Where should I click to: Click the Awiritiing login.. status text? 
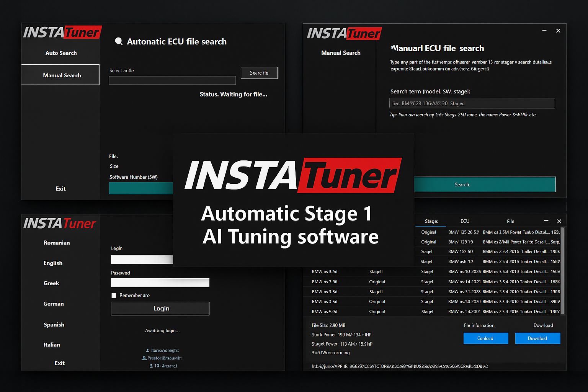click(x=162, y=331)
